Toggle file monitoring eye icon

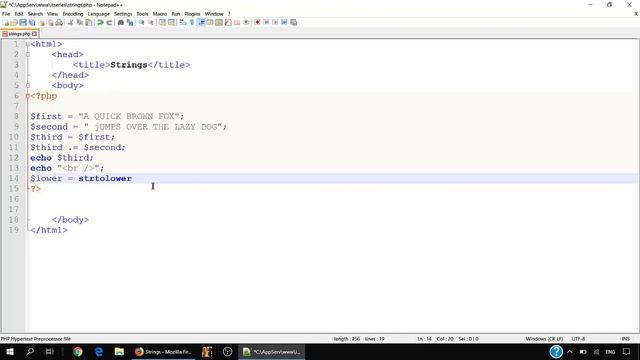[x=246, y=22]
